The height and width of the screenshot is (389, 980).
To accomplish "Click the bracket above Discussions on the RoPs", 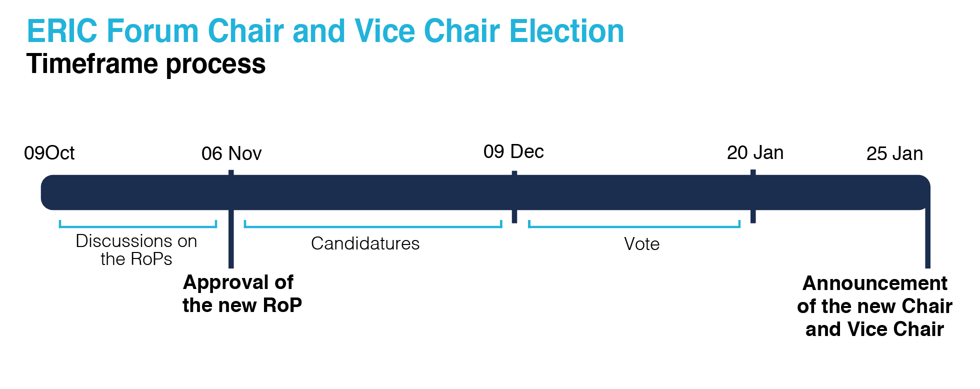I will coord(138,224).
